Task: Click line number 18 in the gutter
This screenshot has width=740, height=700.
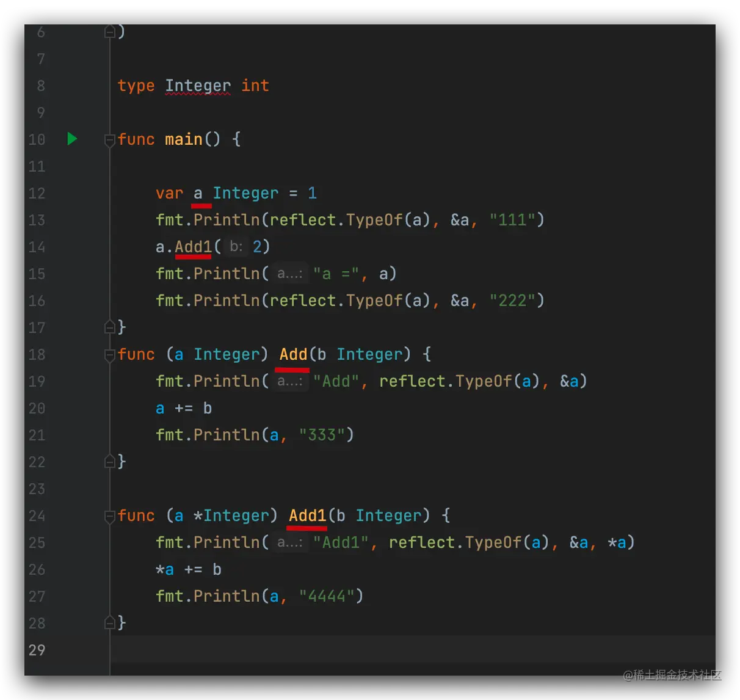Action: (37, 354)
